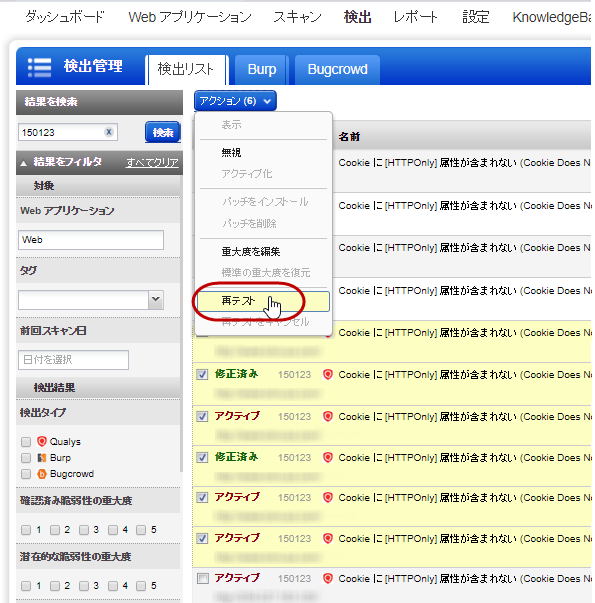
Task: Check severity 5 under 確認済み脆弱性の重大度
Action: (141, 530)
